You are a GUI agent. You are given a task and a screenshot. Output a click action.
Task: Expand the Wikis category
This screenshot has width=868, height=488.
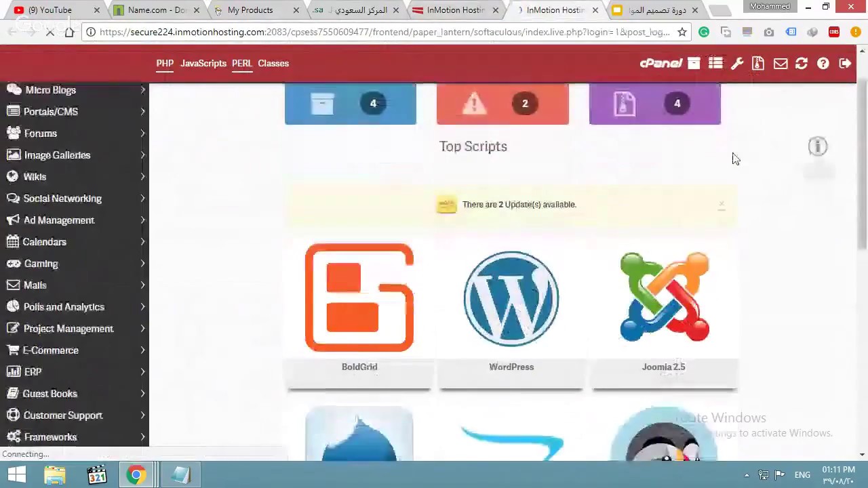(x=75, y=177)
